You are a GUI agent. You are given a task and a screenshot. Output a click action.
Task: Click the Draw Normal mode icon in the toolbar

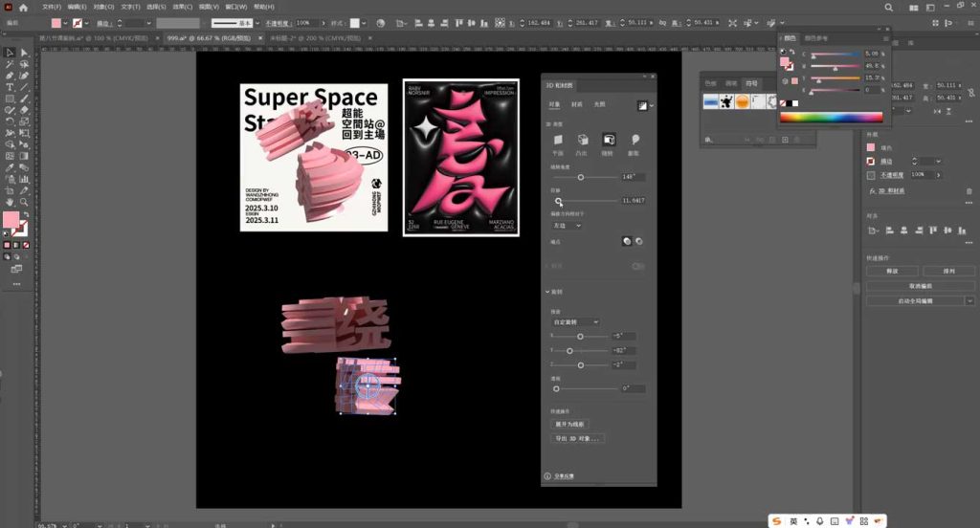point(7,256)
